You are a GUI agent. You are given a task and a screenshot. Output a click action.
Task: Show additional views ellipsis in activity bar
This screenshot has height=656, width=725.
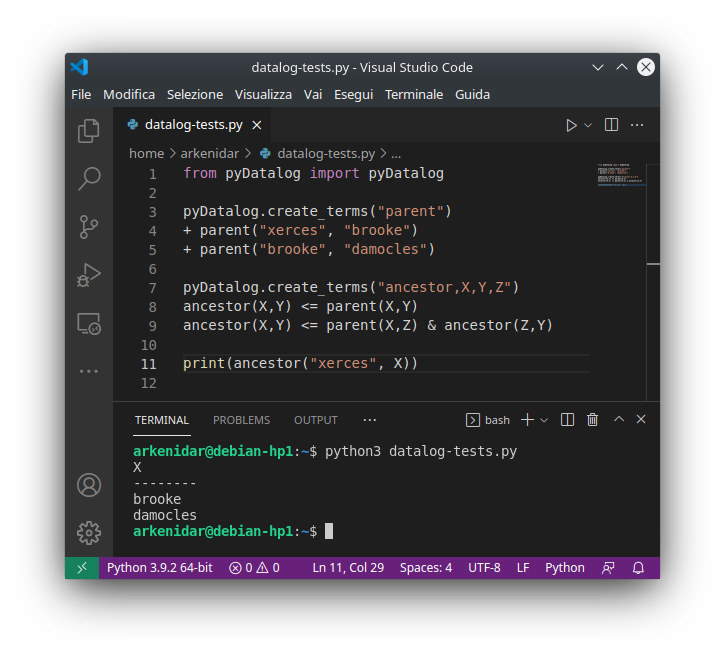coord(89,371)
